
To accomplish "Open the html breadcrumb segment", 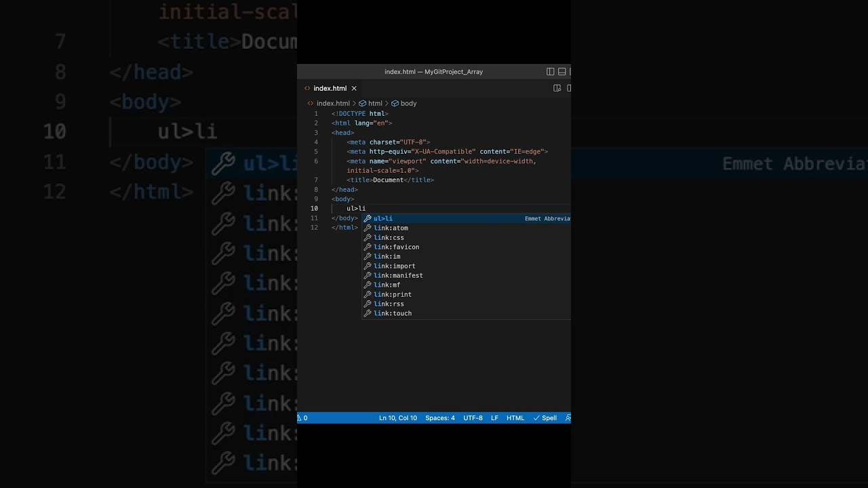I will click(375, 104).
